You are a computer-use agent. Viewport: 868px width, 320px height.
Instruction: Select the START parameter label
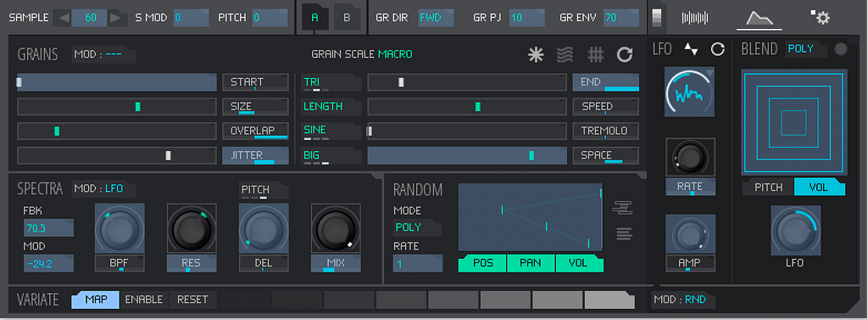tap(255, 82)
